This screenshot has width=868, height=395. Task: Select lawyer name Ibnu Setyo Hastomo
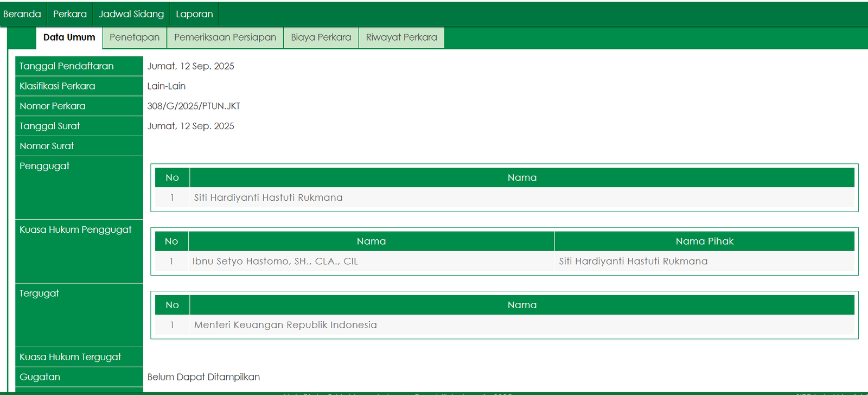click(275, 262)
